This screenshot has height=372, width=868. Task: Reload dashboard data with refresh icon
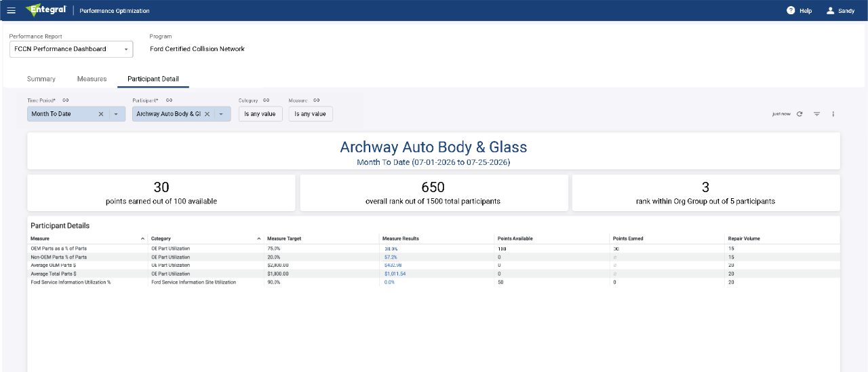[x=800, y=114]
